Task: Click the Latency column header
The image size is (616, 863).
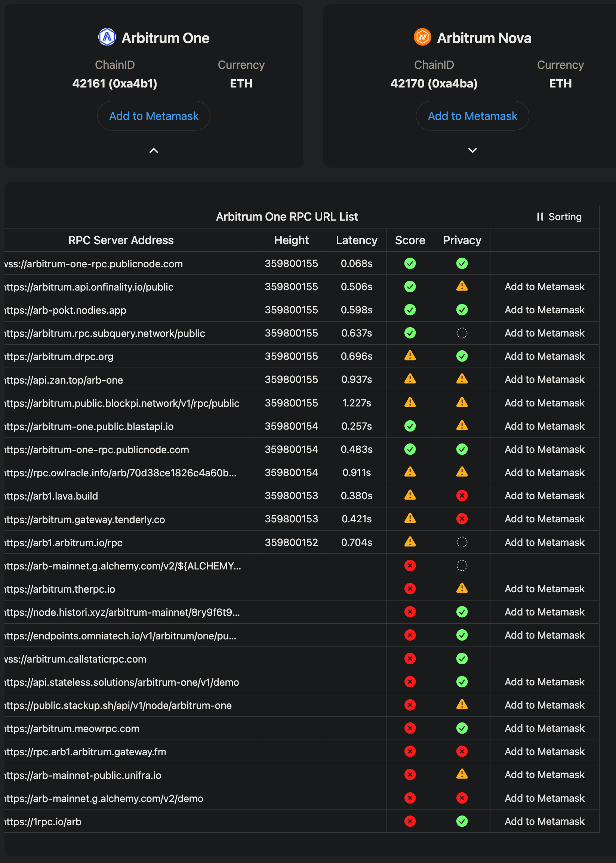Action: tap(357, 240)
